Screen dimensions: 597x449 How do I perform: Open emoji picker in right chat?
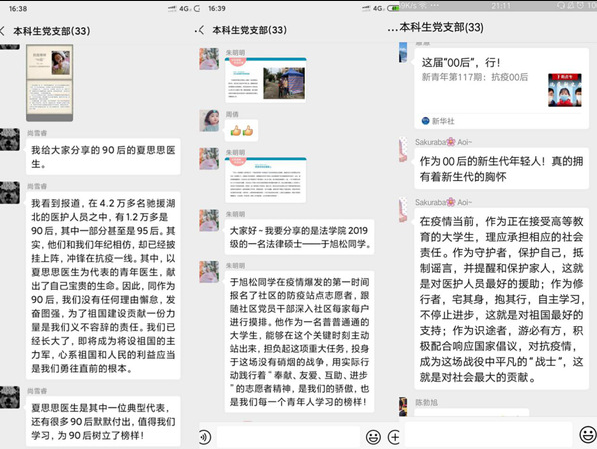tap(588, 434)
